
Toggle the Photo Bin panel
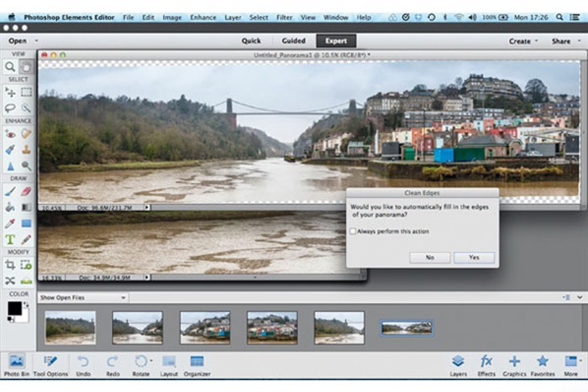coord(17,363)
